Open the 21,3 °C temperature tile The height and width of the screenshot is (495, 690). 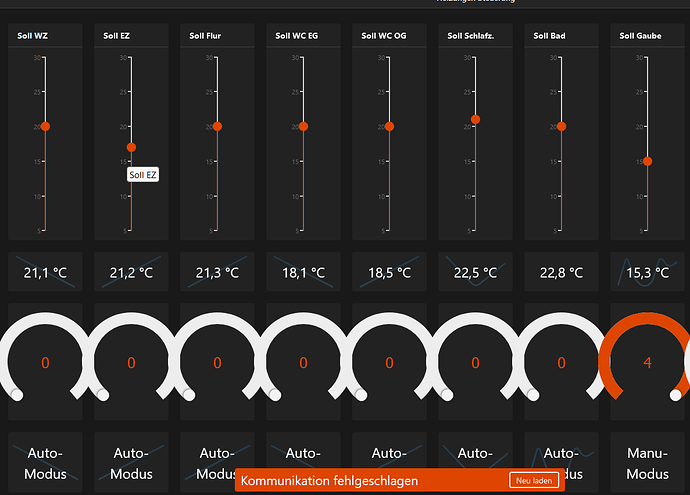[217, 272]
